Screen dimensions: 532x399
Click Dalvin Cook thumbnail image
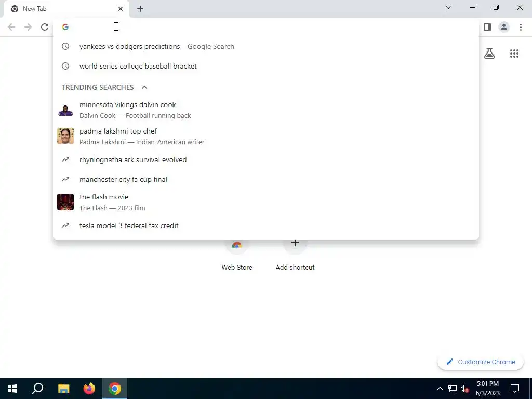[65, 110]
